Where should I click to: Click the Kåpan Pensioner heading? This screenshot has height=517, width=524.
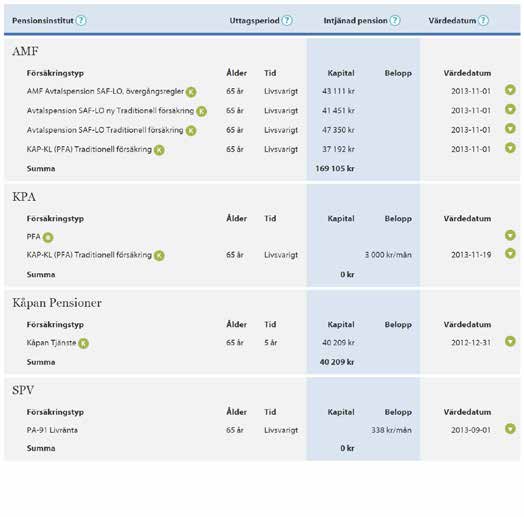click(57, 303)
